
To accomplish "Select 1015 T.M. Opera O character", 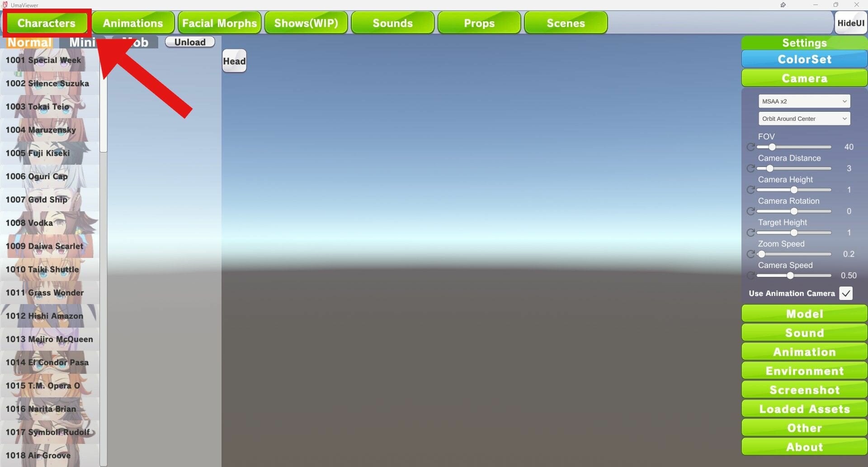I will pos(50,386).
